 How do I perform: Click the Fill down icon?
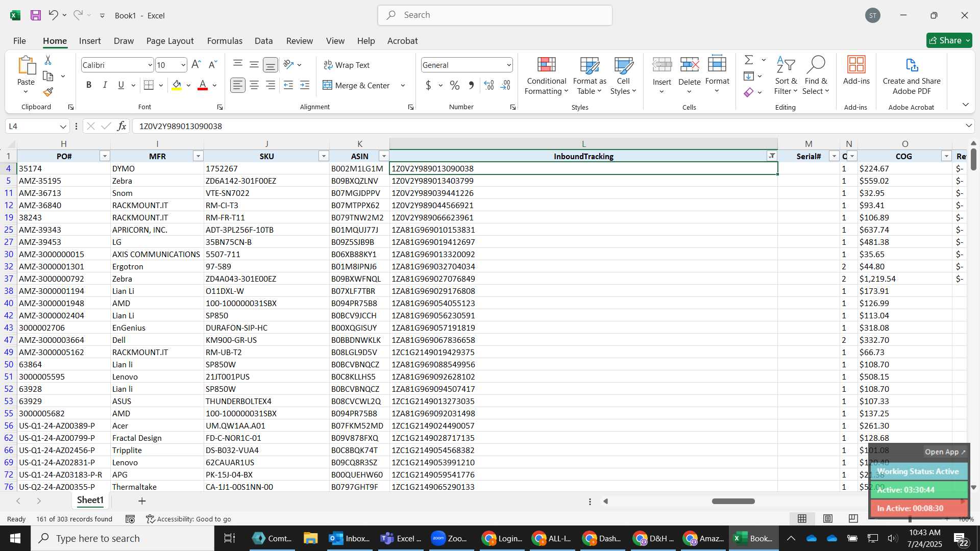(x=749, y=76)
